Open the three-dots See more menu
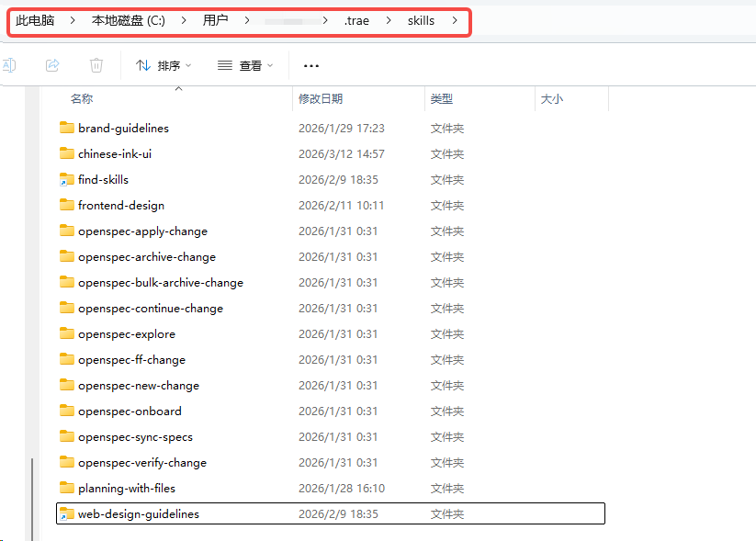Screen dimensions: 756x541 311,65
